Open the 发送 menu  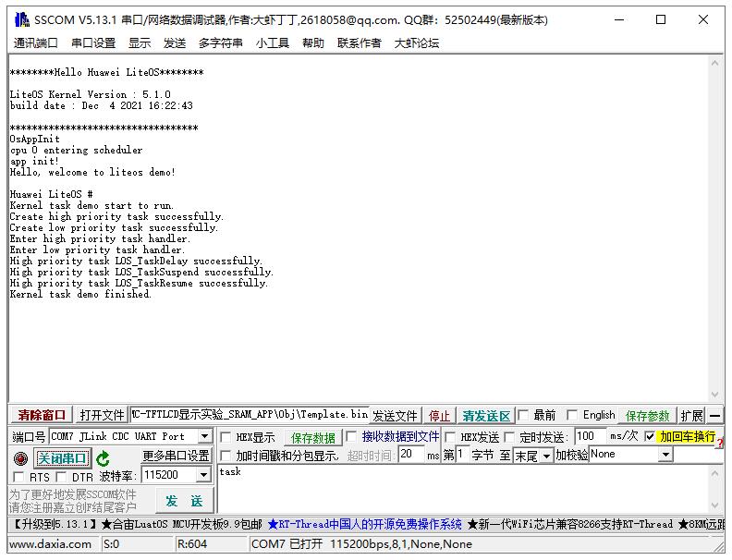click(175, 43)
